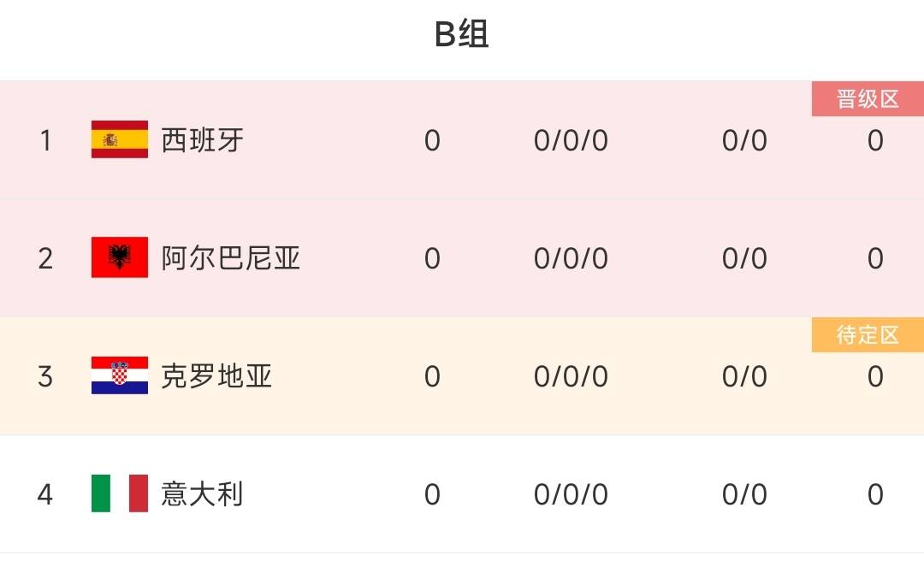Click the 晋级区 red badge
Viewport: 924px width, 561px height.
868,99
